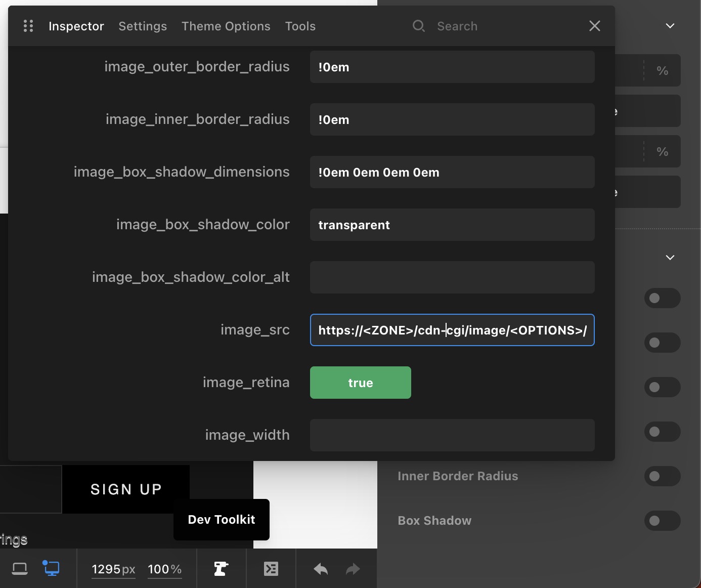This screenshot has height=588, width=701.
Task: Select the blue desktop monitor icon
Action: click(51, 568)
